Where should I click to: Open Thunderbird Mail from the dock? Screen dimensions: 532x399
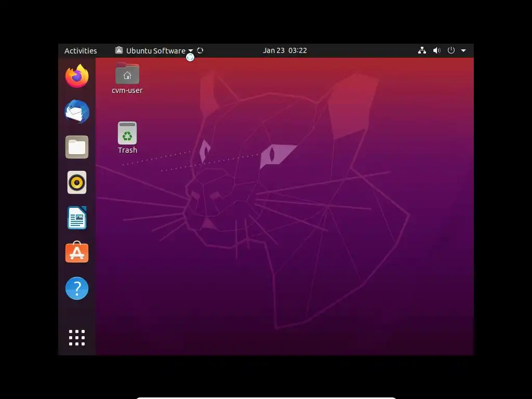tap(77, 112)
